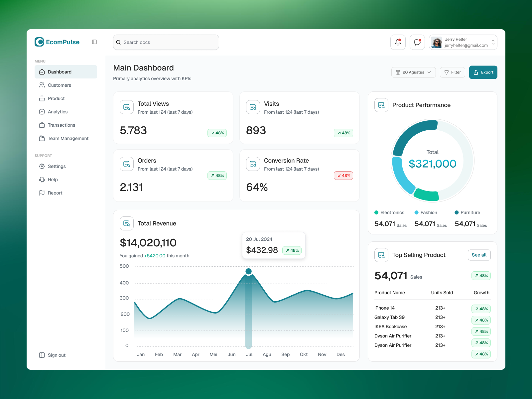Click the Export button
The width and height of the screenshot is (532, 399).
483,72
